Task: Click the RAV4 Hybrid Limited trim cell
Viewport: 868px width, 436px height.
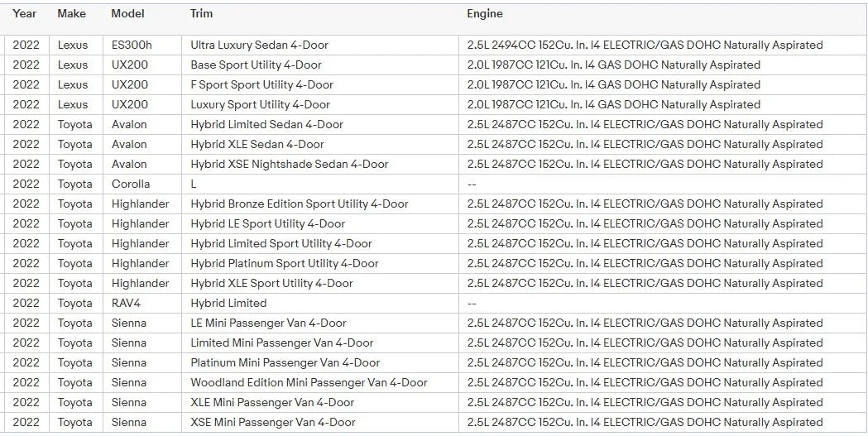Action: click(228, 303)
